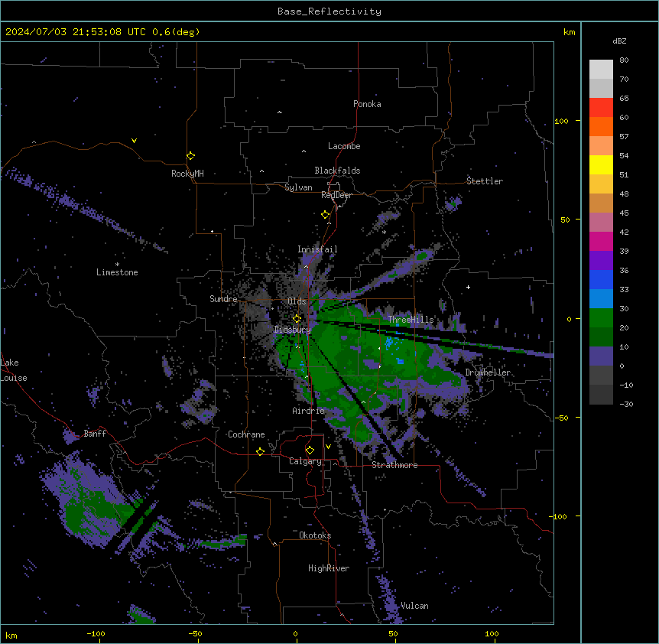Click the Lake Louise label

[14, 370]
